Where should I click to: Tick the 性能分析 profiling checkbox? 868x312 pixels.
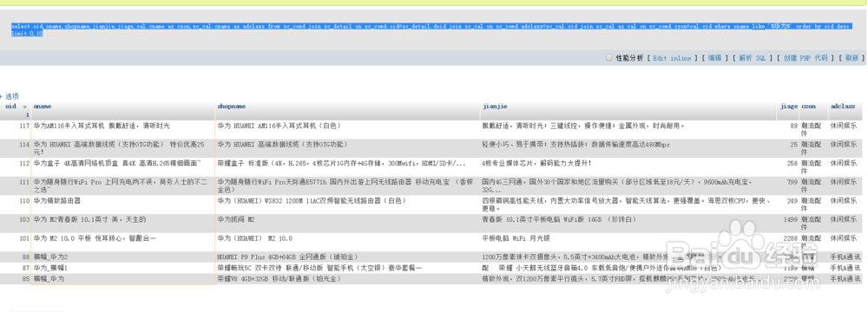(x=609, y=57)
